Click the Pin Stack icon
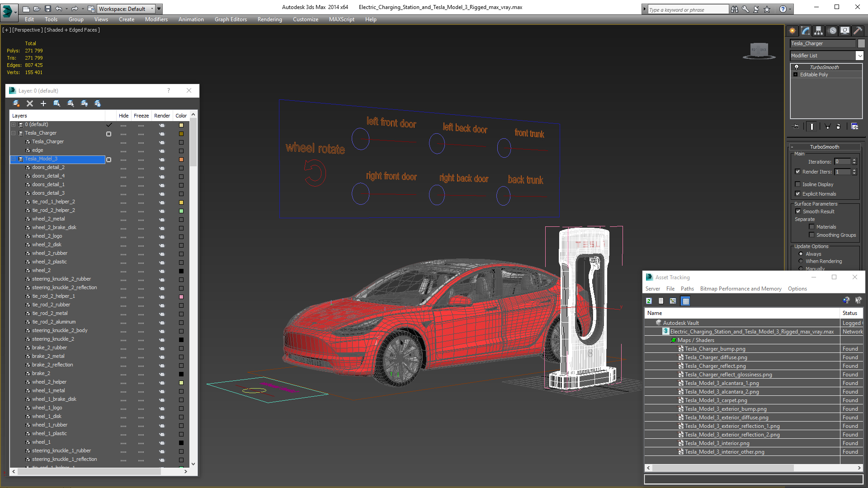The image size is (868, 488). click(x=796, y=127)
